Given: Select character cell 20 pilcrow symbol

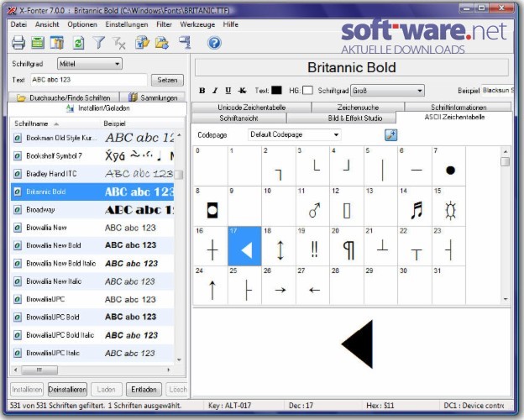Looking at the screenshot, I should pyautogui.click(x=347, y=246).
